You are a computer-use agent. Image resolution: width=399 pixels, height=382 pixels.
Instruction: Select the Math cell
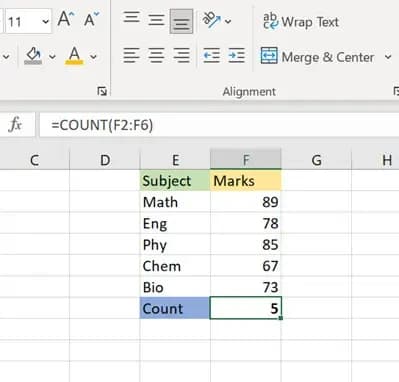point(175,202)
